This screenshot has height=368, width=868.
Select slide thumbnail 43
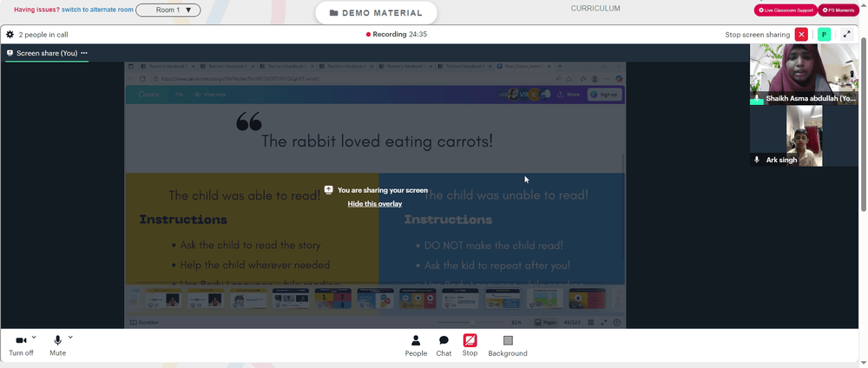pyautogui.click(x=418, y=299)
